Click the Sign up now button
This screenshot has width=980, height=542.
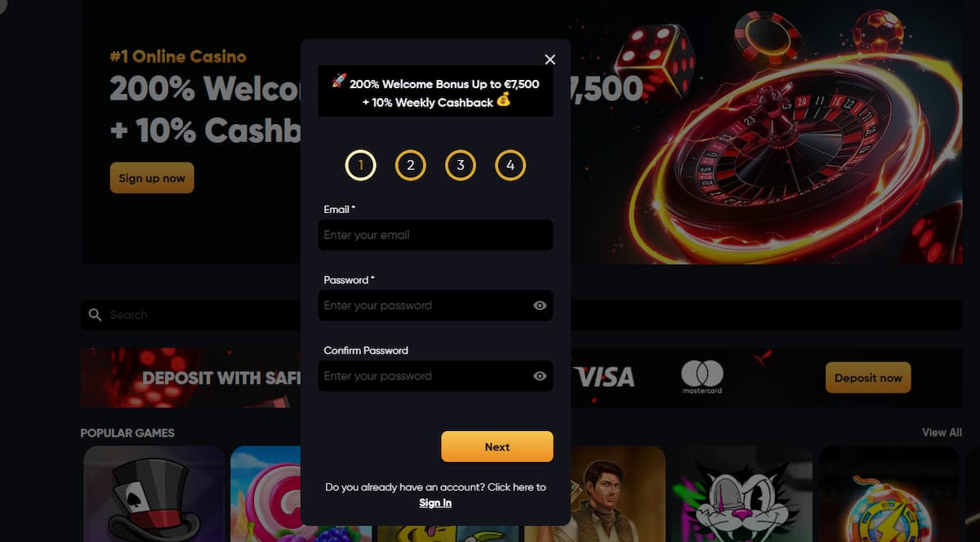click(152, 178)
